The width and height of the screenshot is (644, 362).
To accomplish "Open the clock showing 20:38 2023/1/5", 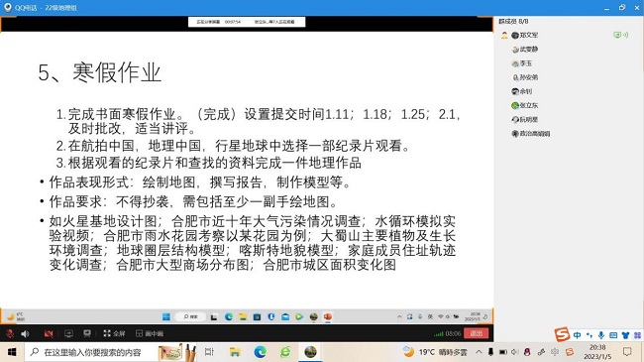I will click(597, 352).
